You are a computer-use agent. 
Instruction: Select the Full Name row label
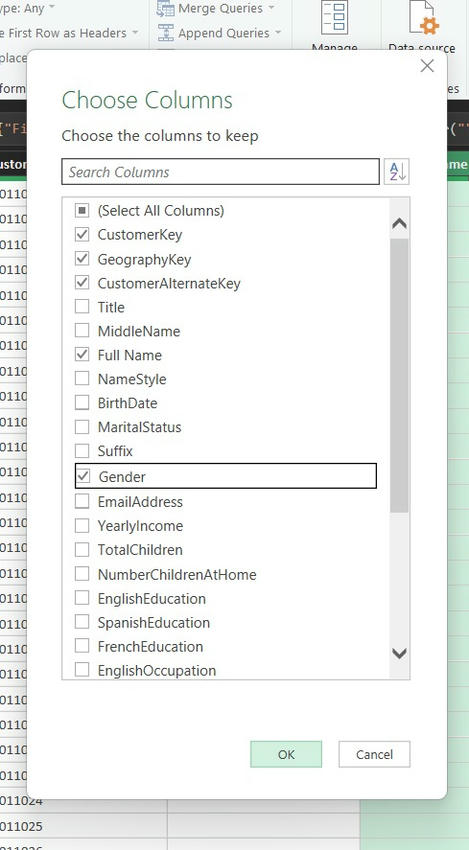tap(130, 355)
